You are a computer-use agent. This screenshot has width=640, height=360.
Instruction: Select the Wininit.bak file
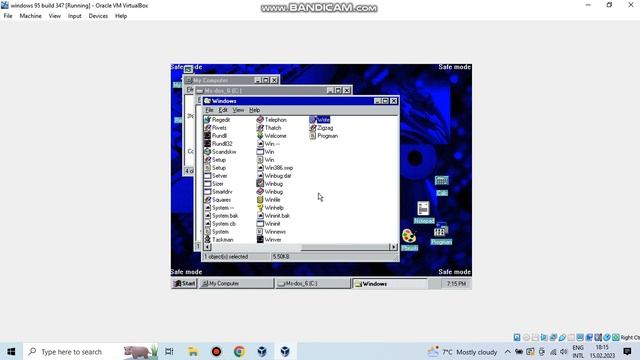click(273, 216)
